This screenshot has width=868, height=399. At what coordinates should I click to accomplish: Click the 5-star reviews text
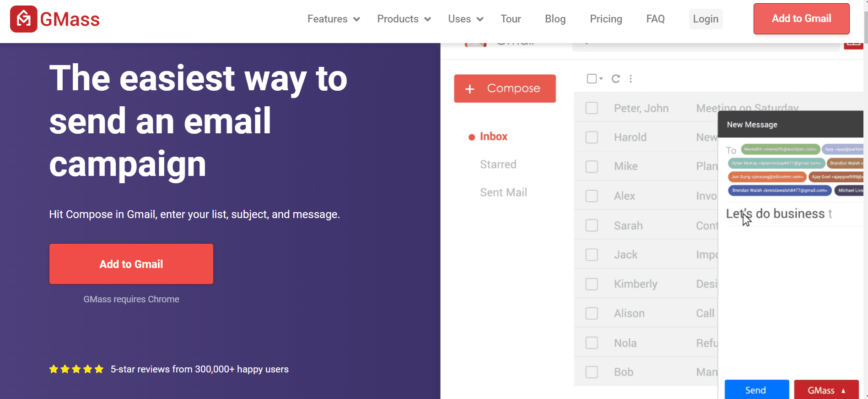pyautogui.click(x=199, y=369)
